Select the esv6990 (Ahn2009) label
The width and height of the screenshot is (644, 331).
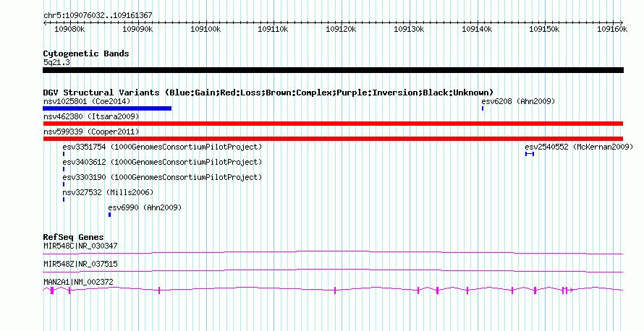145,207
